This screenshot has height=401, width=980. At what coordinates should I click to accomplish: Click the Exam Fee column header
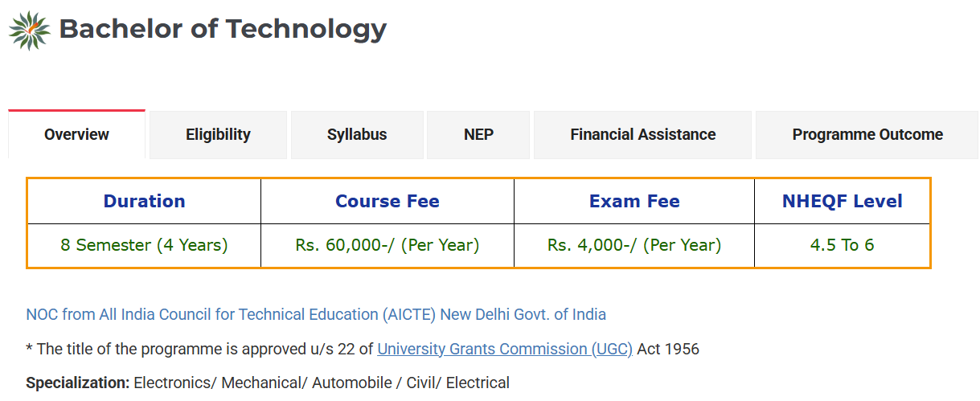(634, 202)
